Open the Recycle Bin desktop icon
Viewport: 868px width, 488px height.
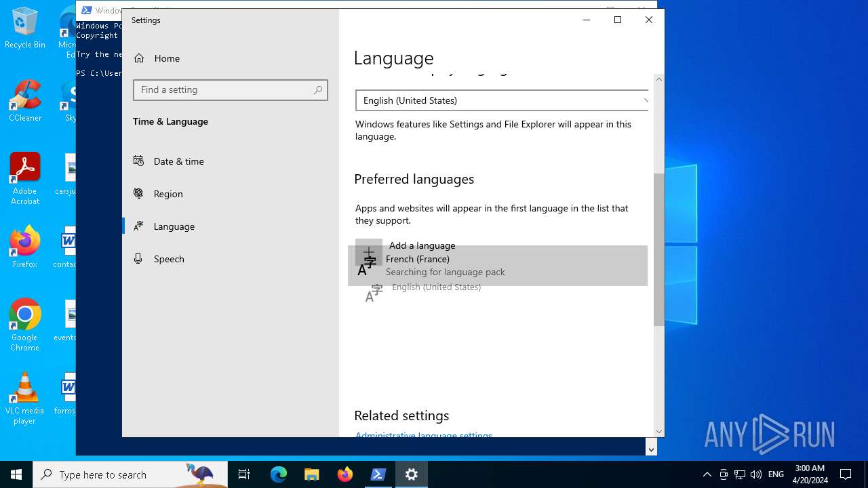tap(25, 28)
